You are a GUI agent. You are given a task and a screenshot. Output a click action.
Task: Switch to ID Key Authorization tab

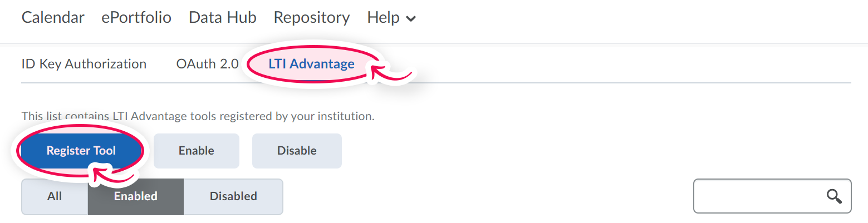click(84, 64)
